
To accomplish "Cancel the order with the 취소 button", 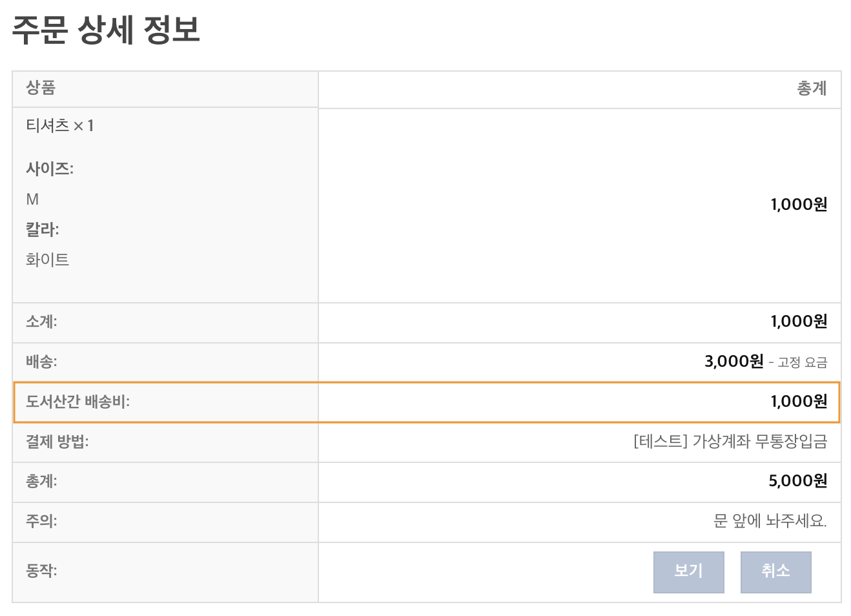I will 775,572.
